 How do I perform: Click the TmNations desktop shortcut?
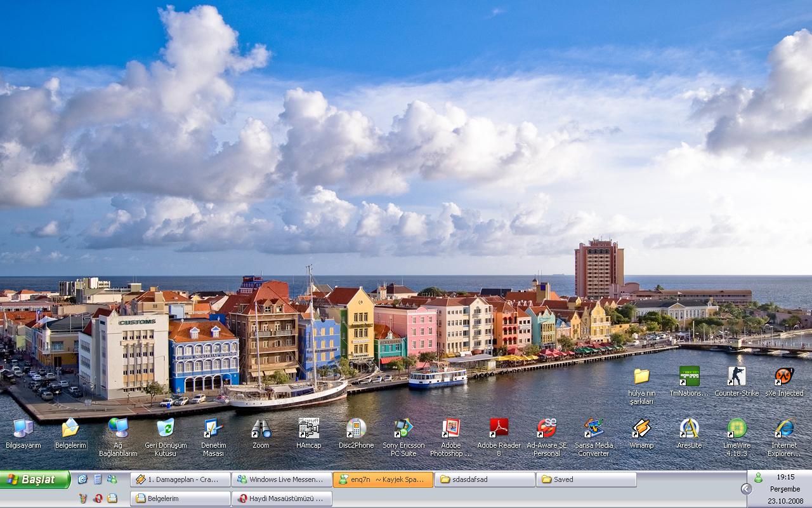pyautogui.click(x=689, y=377)
